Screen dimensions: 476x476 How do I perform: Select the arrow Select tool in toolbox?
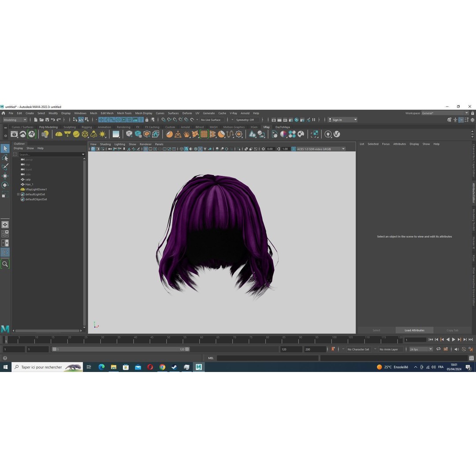point(5,149)
